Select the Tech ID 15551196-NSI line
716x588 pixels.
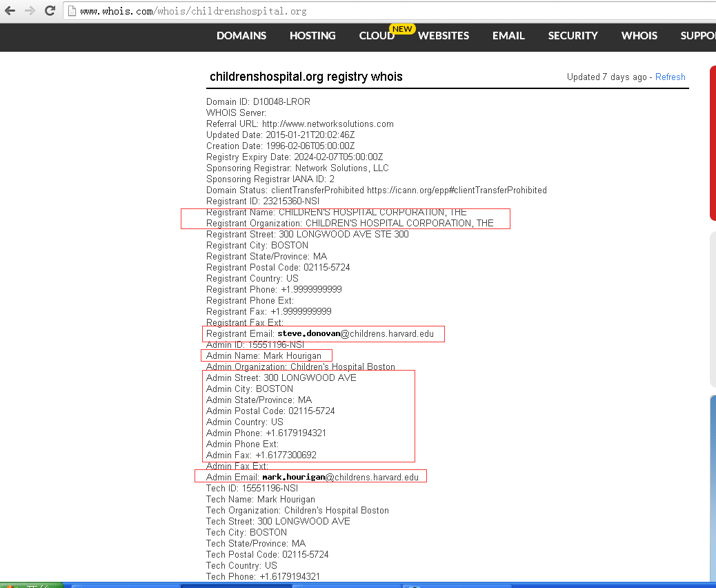(252, 488)
